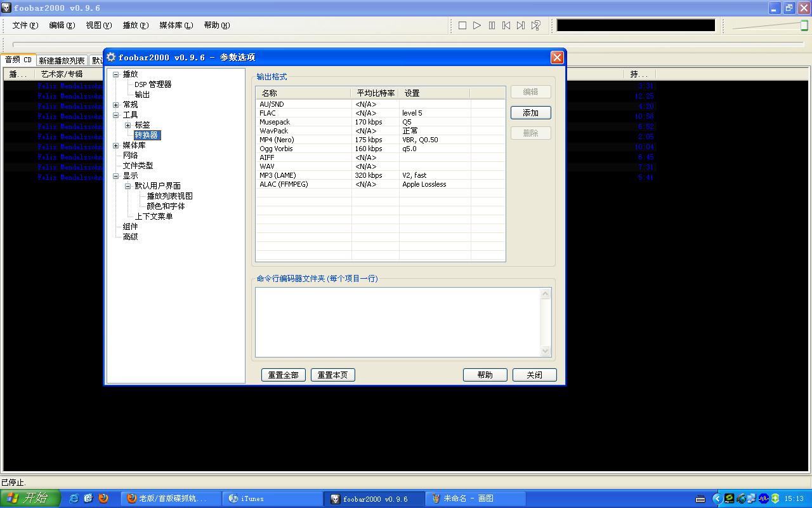Pause playback using the toolbar icon
812x508 pixels.
point(492,25)
